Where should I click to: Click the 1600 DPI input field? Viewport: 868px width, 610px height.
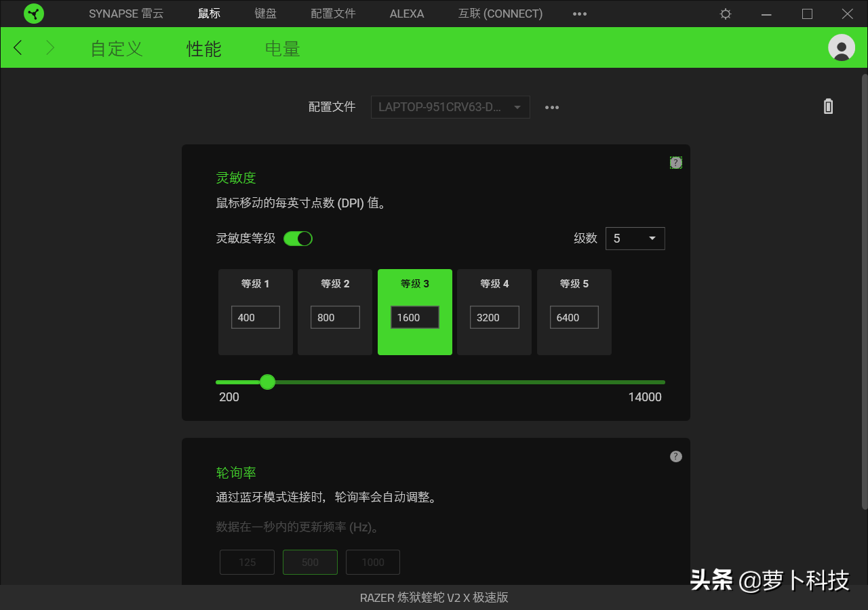pyautogui.click(x=415, y=317)
